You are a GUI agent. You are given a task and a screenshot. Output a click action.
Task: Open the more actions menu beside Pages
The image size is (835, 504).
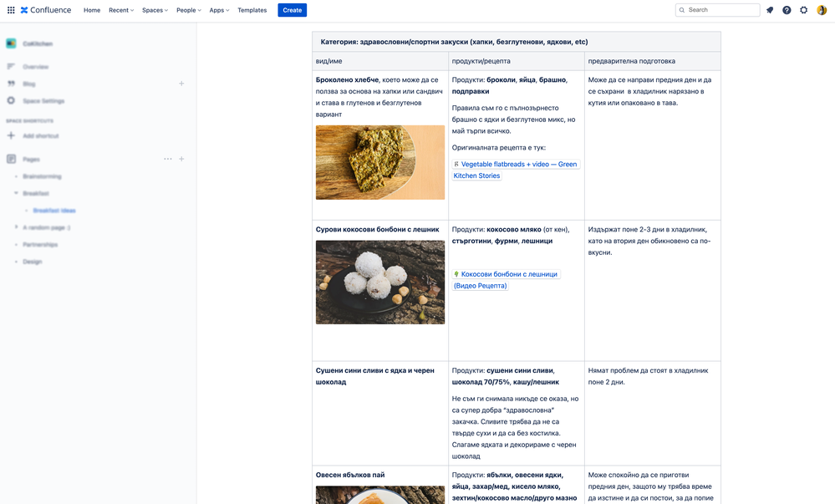point(166,158)
